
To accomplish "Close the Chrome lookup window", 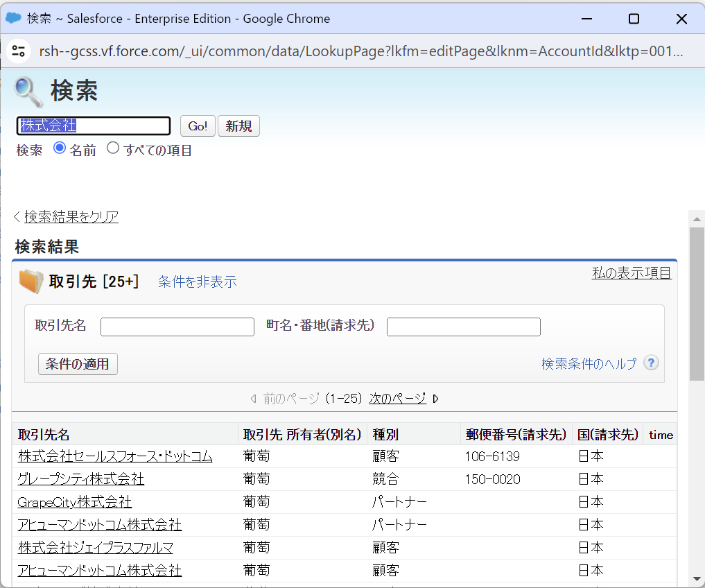I will (681, 19).
